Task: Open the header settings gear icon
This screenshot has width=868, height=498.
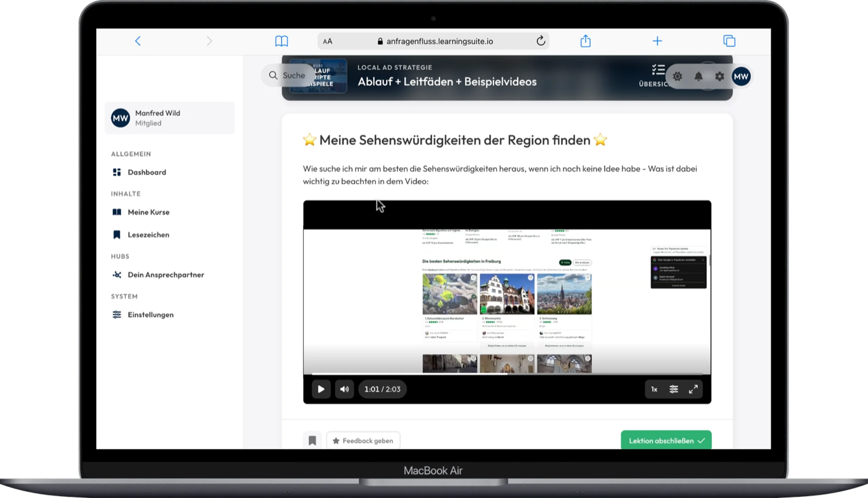Action: 719,76
